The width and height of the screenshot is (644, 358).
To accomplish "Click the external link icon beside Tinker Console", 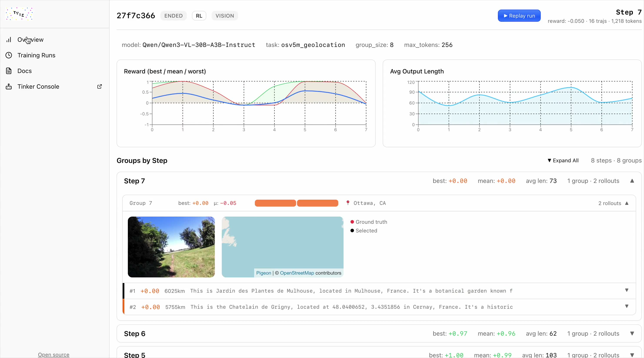I will click(99, 86).
